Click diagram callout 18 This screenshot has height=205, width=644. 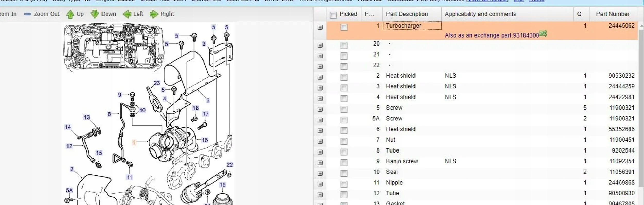(x=196, y=108)
